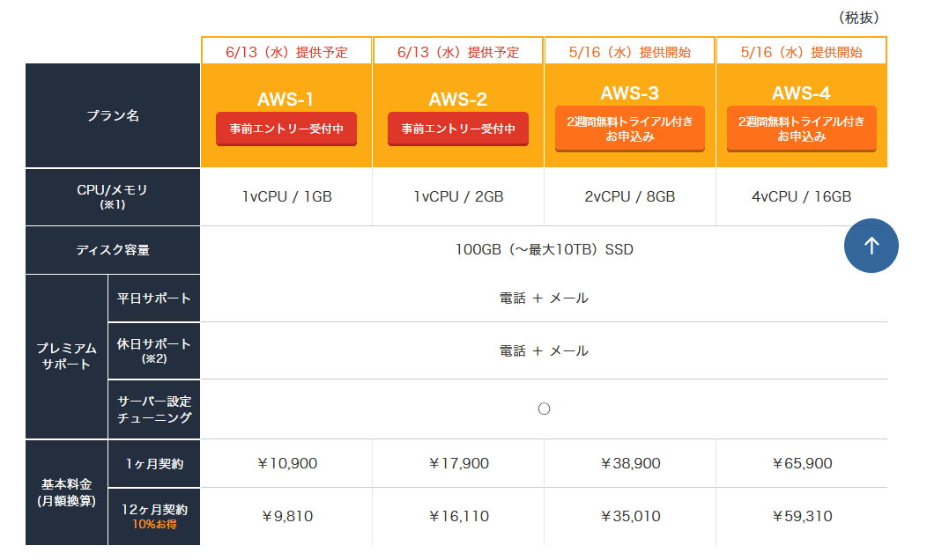927x560 pixels.
Task: Click the プラン名 row header
Action: [x=113, y=115]
